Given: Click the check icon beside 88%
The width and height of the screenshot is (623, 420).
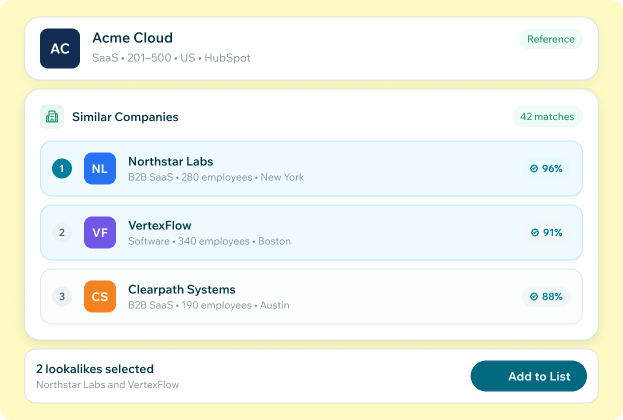Looking at the screenshot, I should 534,296.
